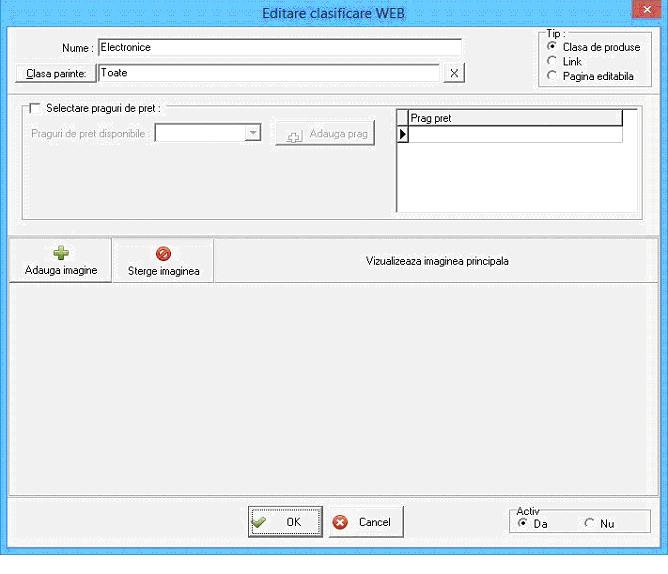Choose the Pagina editabila radio option

[x=552, y=75]
